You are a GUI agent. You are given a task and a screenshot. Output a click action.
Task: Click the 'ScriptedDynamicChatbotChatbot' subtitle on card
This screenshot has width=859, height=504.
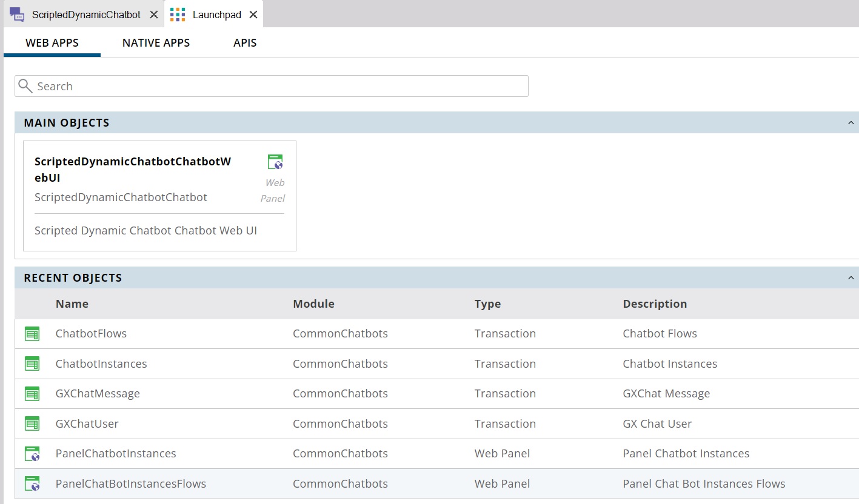121,197
